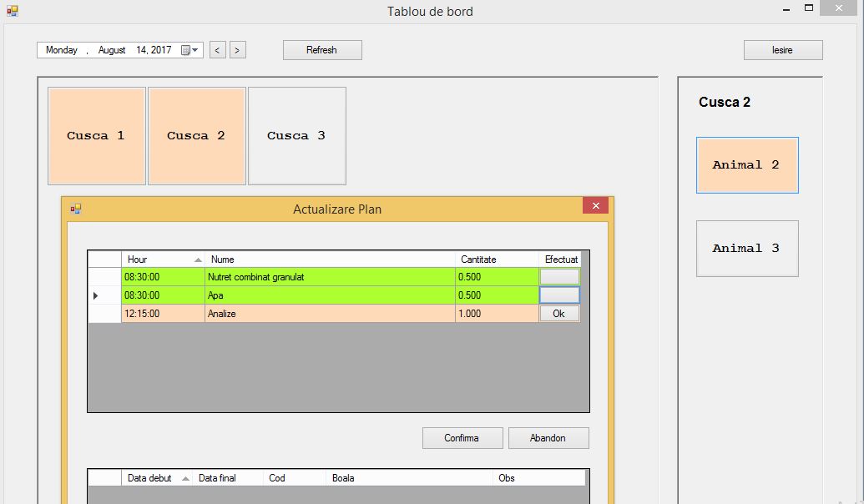Open the date picker calendar dropdown
The image size is (864, 504).
tap(191, 50)
